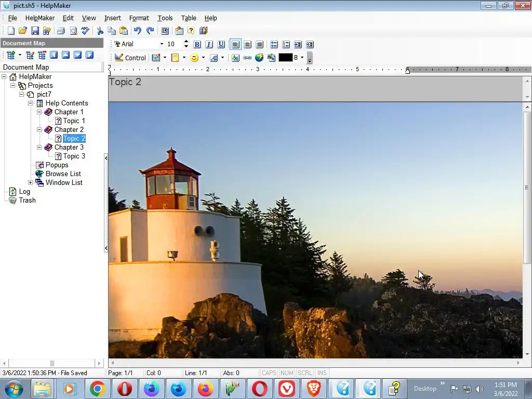The height and width of the screenshot is (399, 532).
Task: Toggle underline formatting
Action: [221, 45]
